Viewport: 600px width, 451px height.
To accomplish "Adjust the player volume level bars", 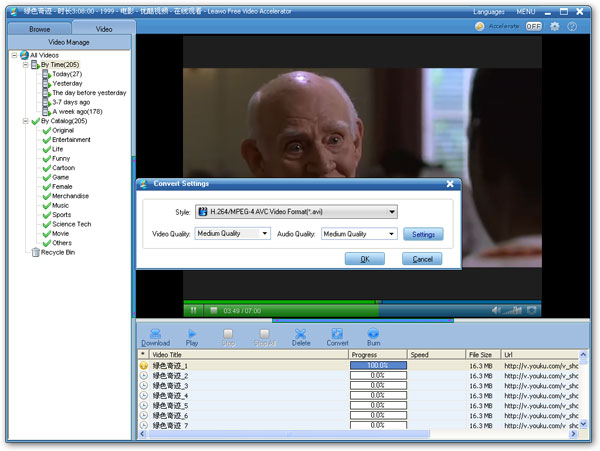I will click(512, 310).
